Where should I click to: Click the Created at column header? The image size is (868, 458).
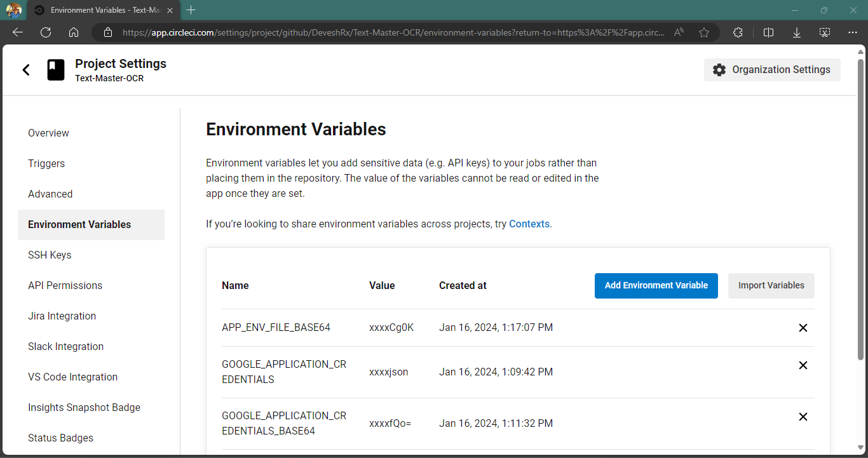click(x=463, y=286)
